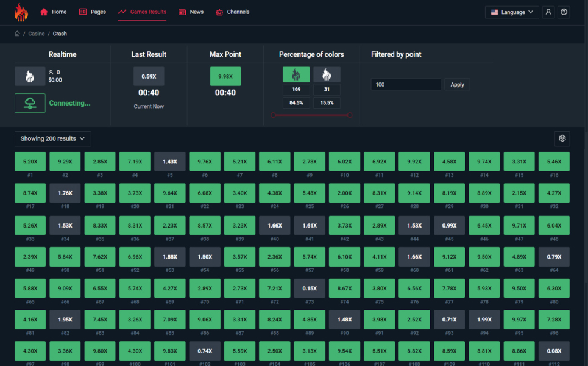Open the Pages menu
This screenshot has height=366, width=588.
click(93, 12)
